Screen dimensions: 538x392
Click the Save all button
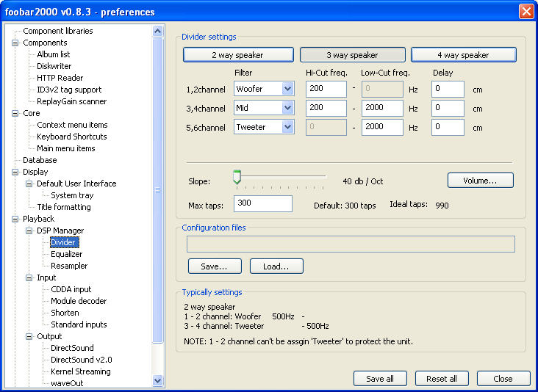[380, 379]
